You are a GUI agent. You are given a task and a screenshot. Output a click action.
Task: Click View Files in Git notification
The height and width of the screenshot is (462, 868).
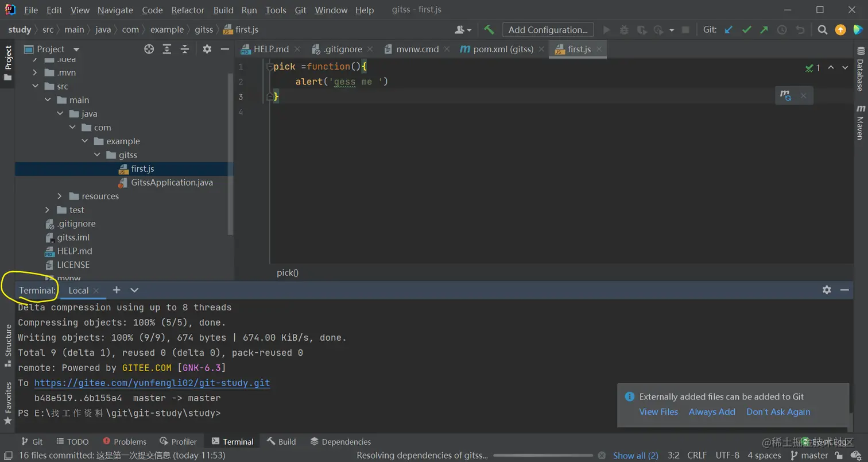(x=658, y=411)
